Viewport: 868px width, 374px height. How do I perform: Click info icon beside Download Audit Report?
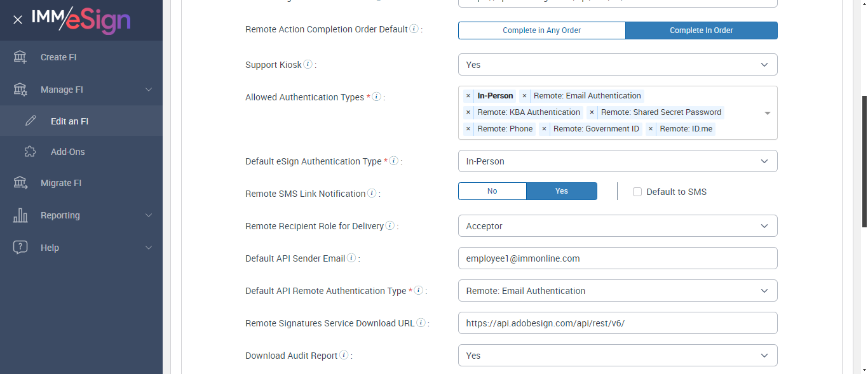(x=344, y=356)
